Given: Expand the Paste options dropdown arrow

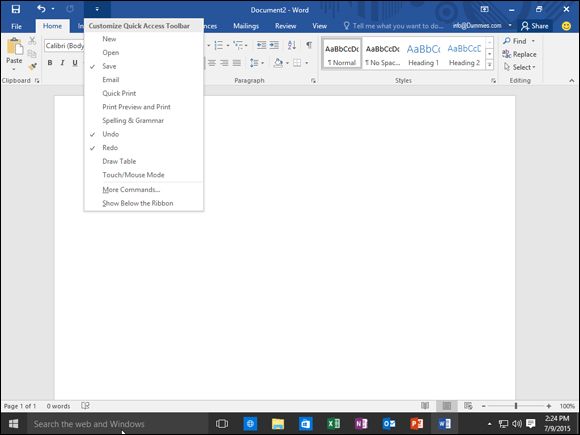Looking at the screenshot, I should pos(14,70).
